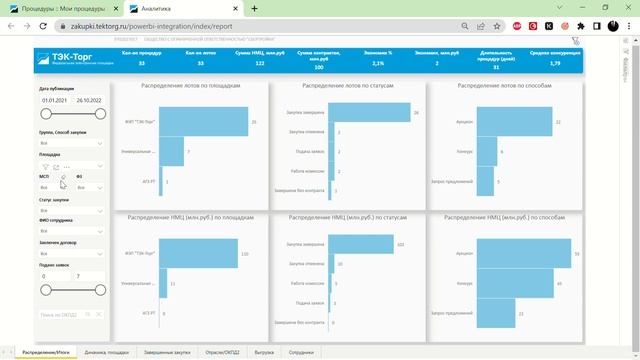Share this page via address bar icon
Screen dimensions: 640x360
(480, 26)
